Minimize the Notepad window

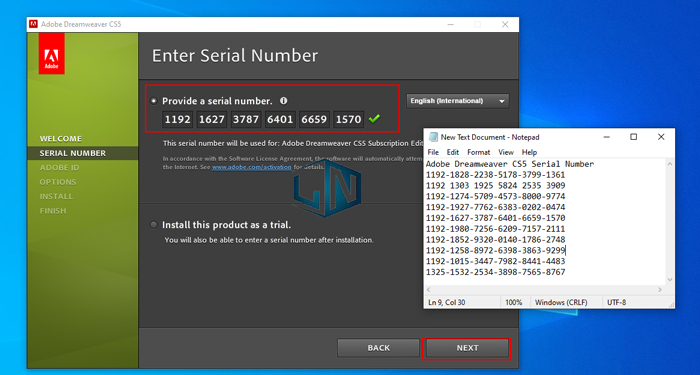click(x=606, y=137)
